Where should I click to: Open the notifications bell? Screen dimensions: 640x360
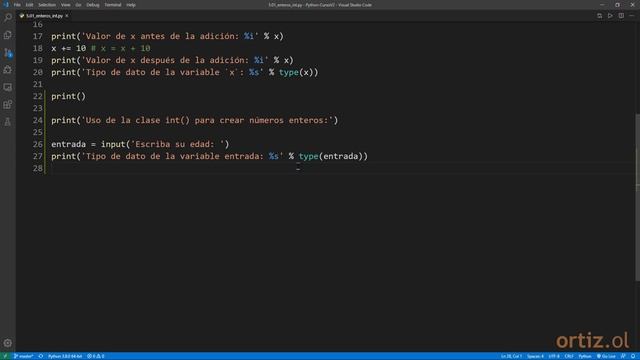(x=633, y=356)
